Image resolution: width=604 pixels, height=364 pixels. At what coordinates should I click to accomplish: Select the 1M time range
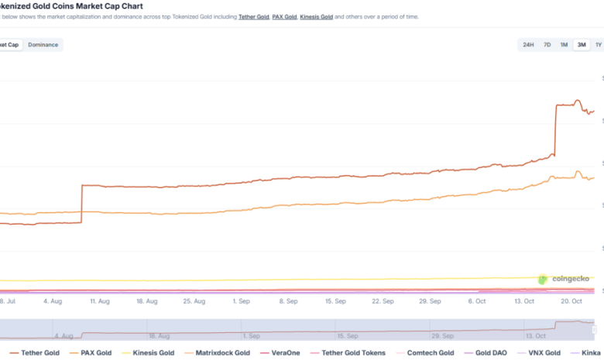[565, 45]
